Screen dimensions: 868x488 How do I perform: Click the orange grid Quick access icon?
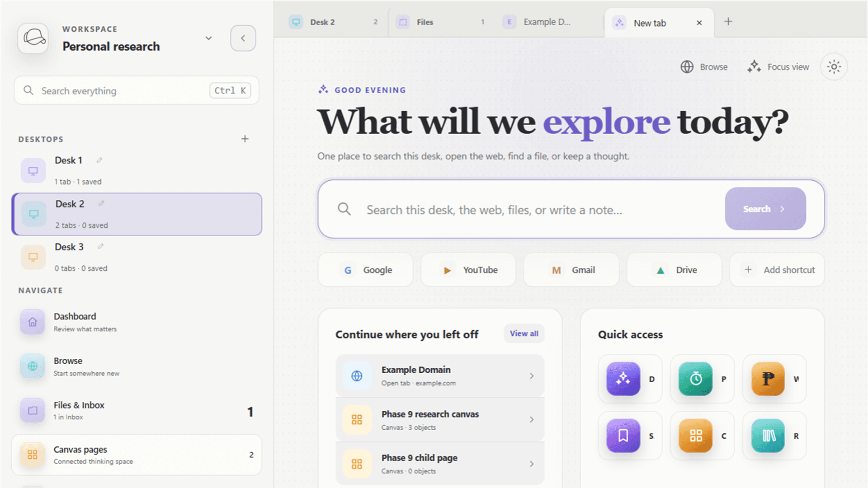pyautogui.click(x=695, y=436)
